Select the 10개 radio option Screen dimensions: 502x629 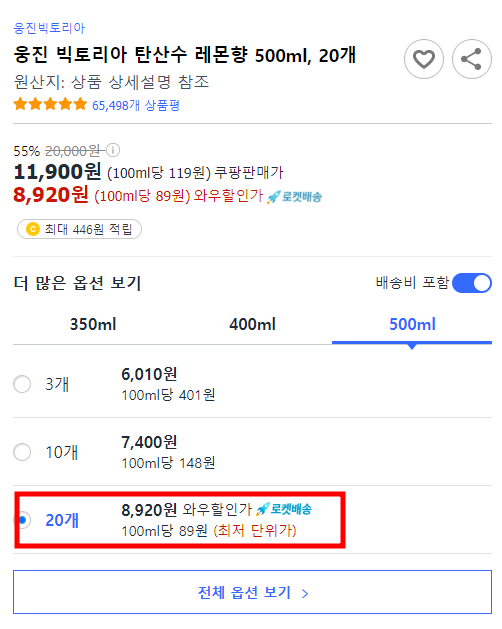pyautogui.click(x=22, y=452)
